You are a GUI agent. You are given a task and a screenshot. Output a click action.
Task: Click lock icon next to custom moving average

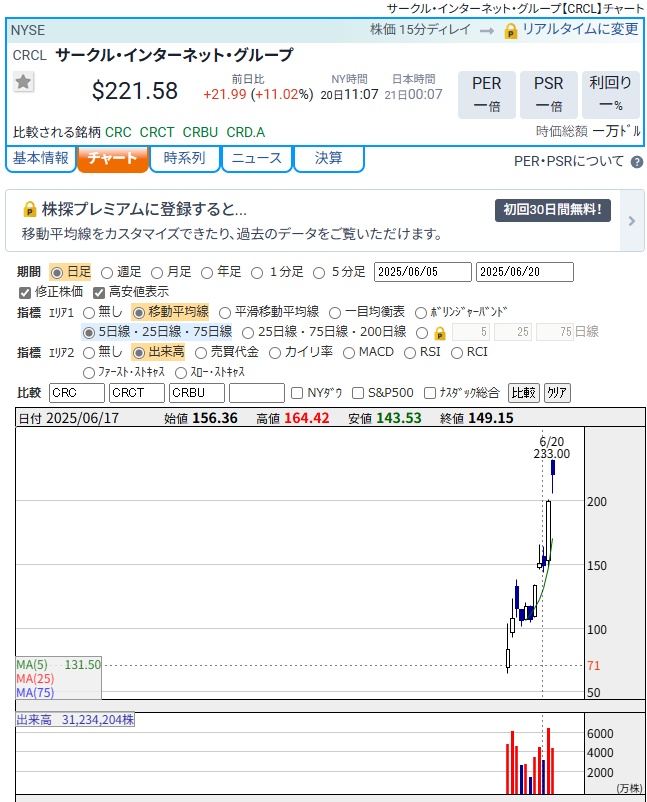coord(439,333)
